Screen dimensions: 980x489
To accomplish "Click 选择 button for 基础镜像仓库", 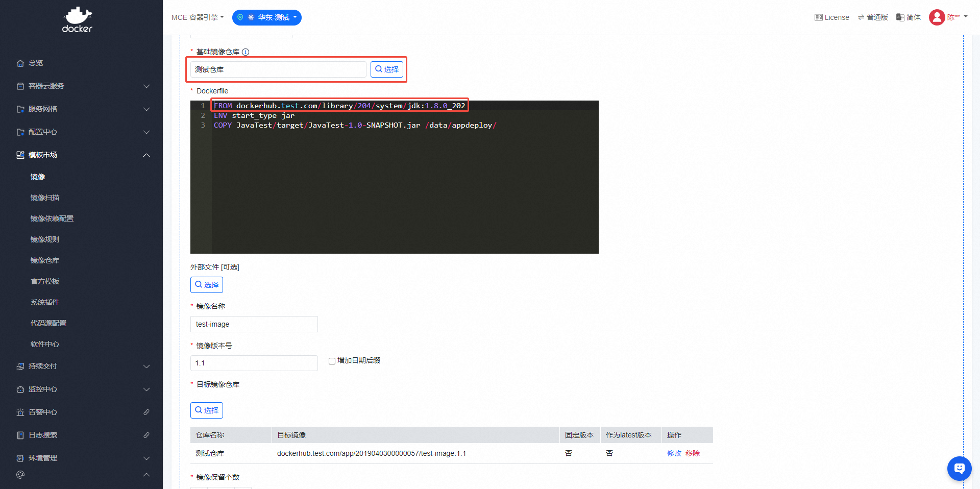I will point(387,69).
